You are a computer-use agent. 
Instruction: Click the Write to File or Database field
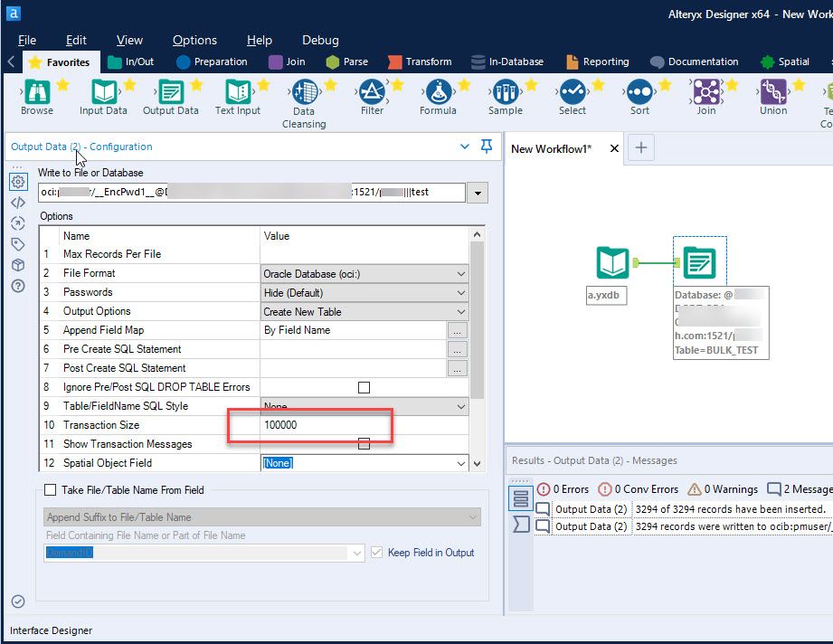(x=251, y=193)
